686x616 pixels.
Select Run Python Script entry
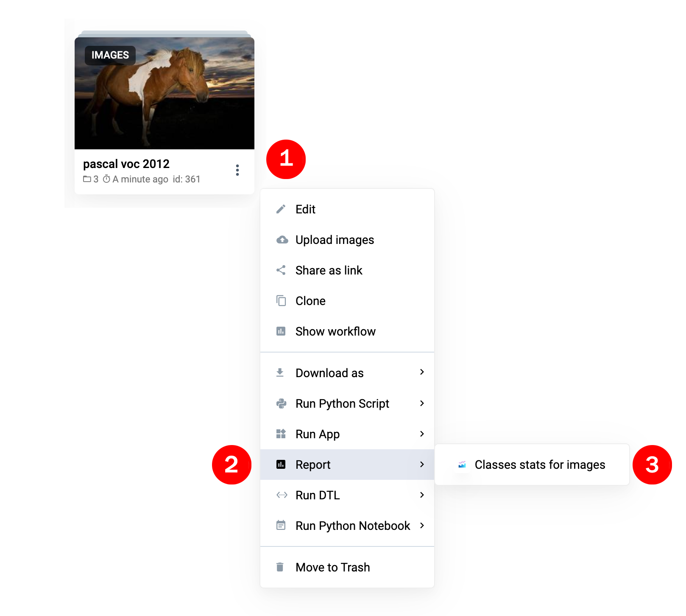(x=347, y=403)
